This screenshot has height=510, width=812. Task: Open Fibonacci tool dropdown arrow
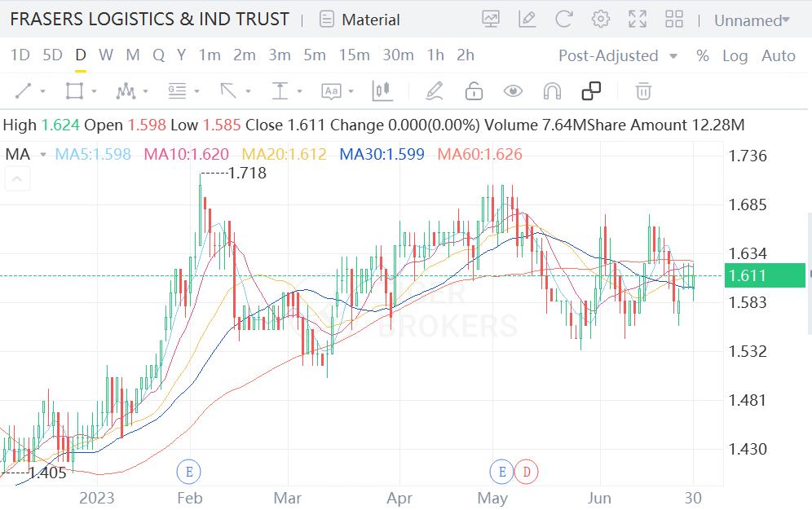(x=196, y=91)
